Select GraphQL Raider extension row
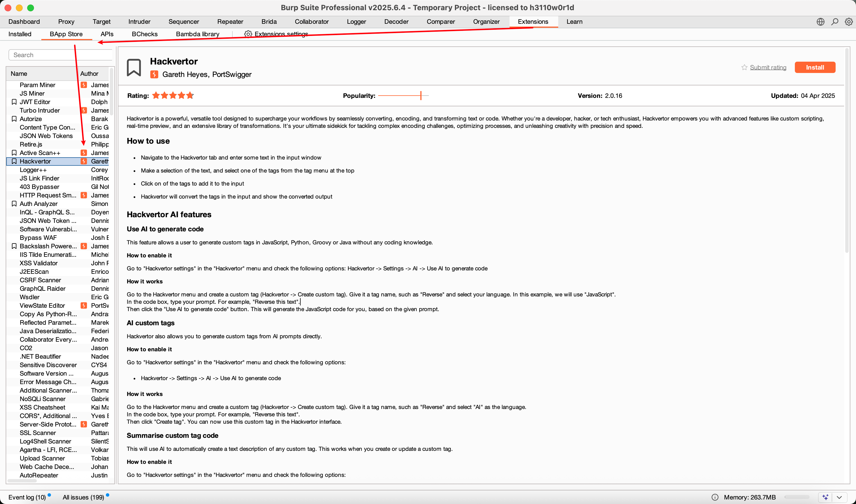The height and width of the screenshot is (504, 856). coord(58,289)
